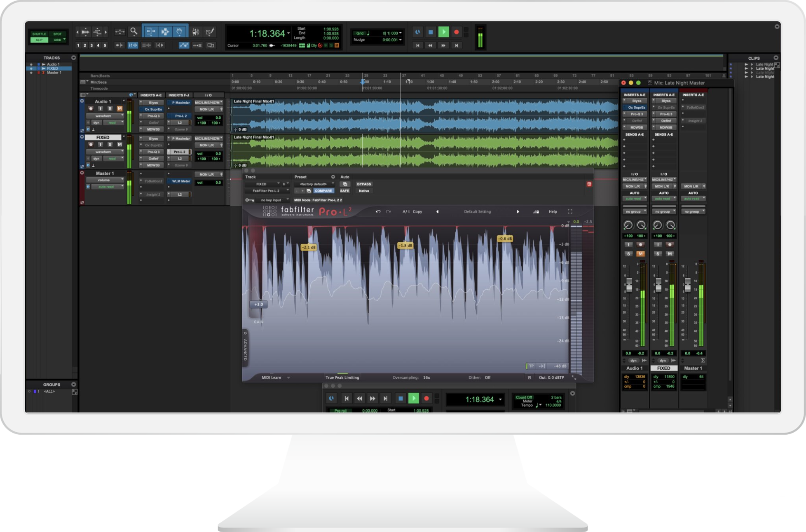The image size is (806, 532).
Task: Click the key input key icon
Action: coord(250,200)
